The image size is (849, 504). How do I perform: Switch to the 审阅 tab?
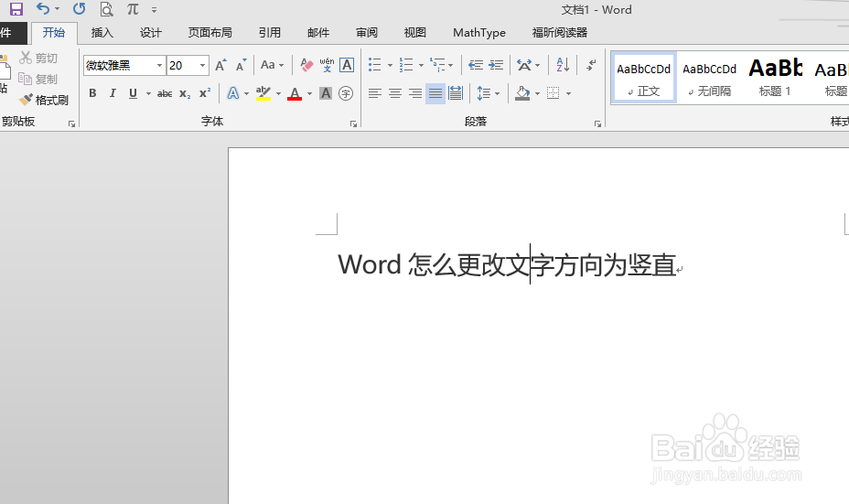point(367,33)
